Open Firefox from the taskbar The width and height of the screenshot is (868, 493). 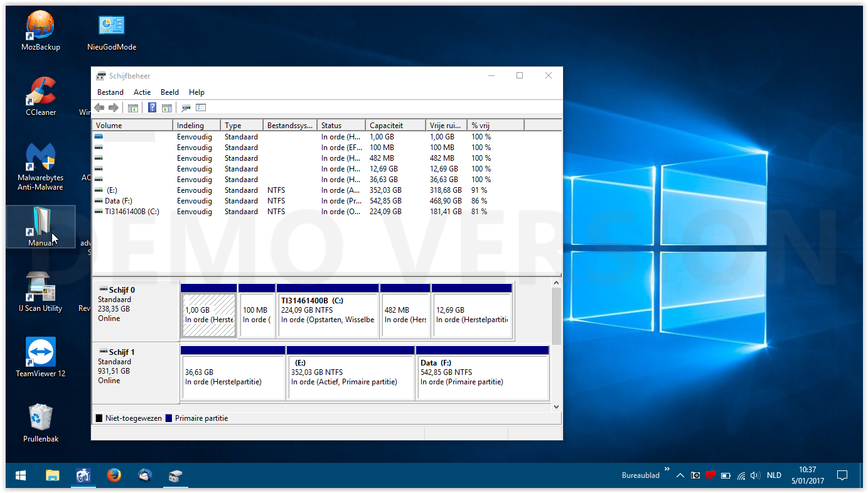114,475
